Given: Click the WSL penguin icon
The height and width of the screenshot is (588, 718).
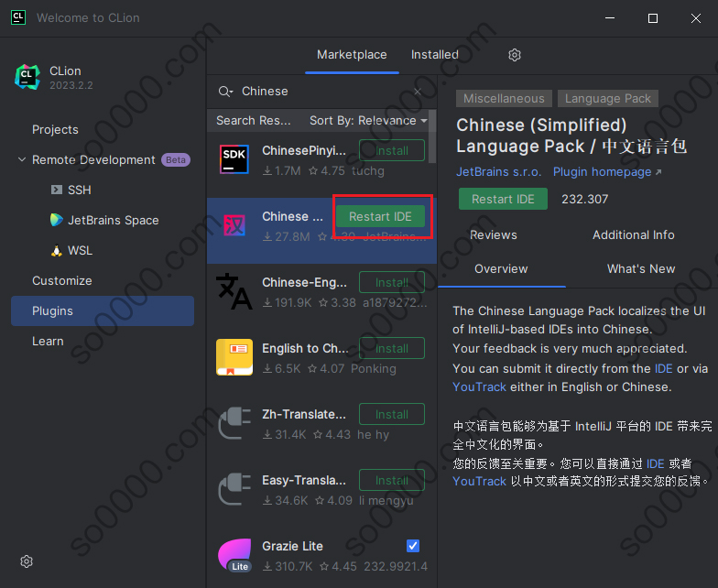Looking at the screenshot, I should [x=57, y=251].
